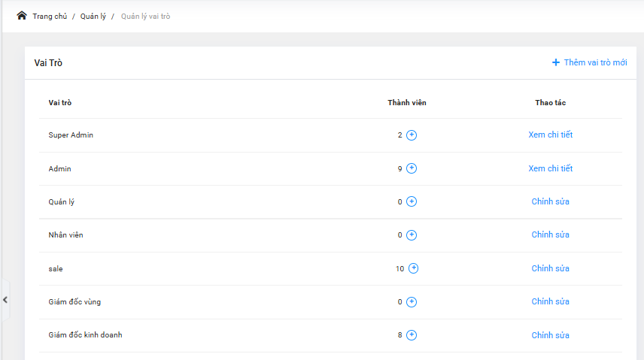Screen dimensions: 644x360
Task: Add member to Super Admin role
Action: click(412, 135)
